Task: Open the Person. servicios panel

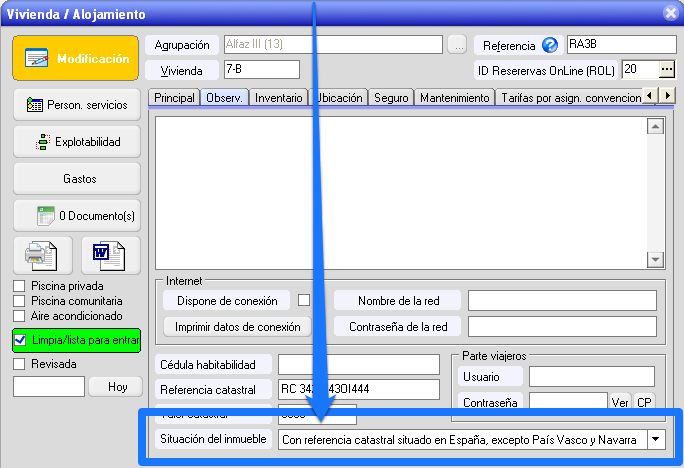Action: (77, 105)
